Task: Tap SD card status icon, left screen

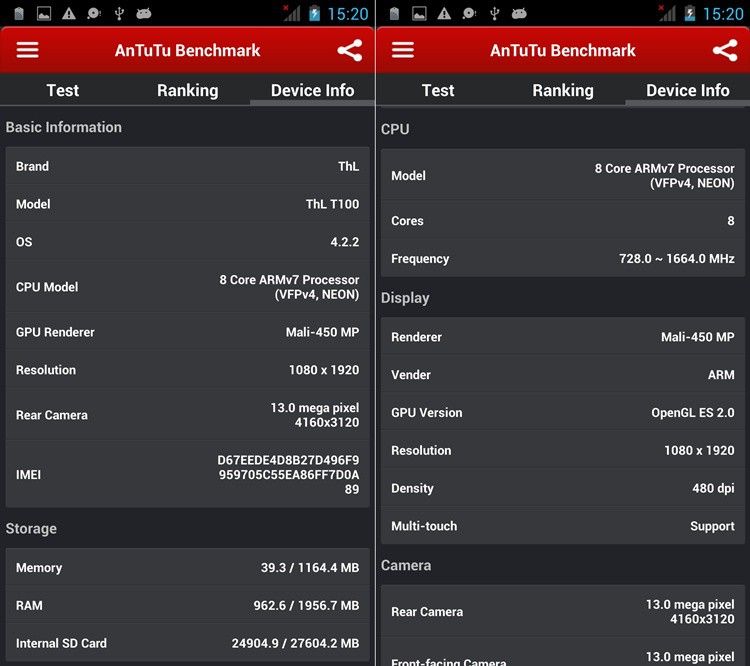Action: 19,13
